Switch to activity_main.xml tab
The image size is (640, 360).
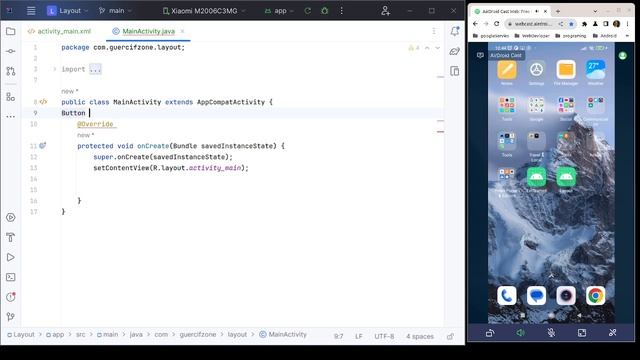[x=60, y=31]
